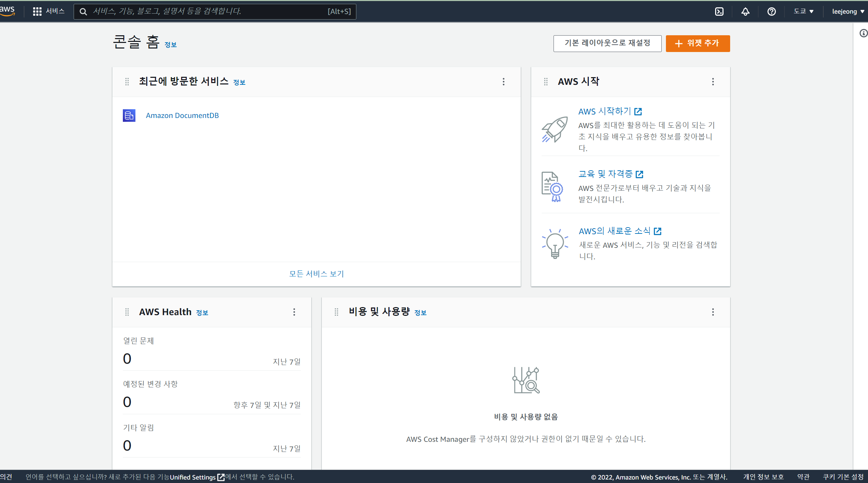Click 모든 서비스 보기 link
The height and width of the screenshot is (483, 868).
point(317,274)
